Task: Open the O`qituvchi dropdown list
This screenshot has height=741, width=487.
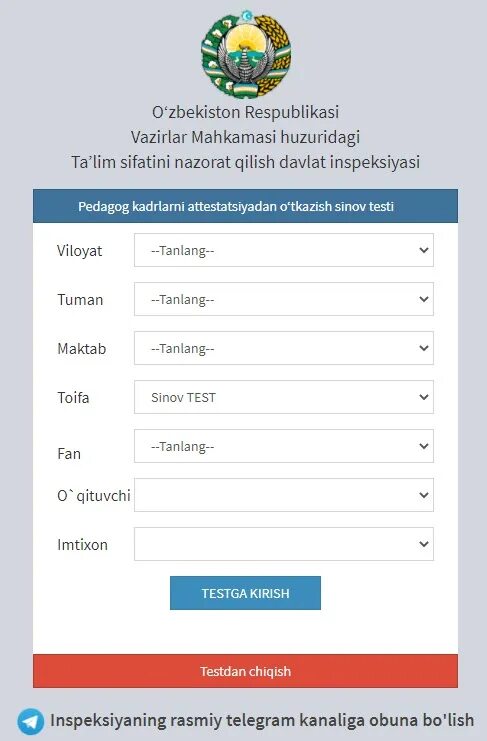Action: coord(283,495)
